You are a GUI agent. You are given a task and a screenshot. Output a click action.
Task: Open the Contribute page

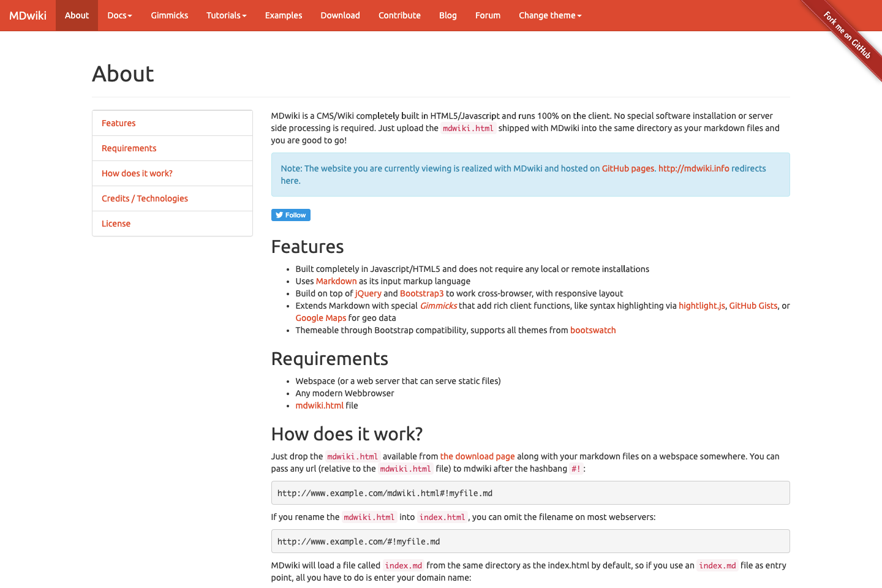[x=399, y=15]
